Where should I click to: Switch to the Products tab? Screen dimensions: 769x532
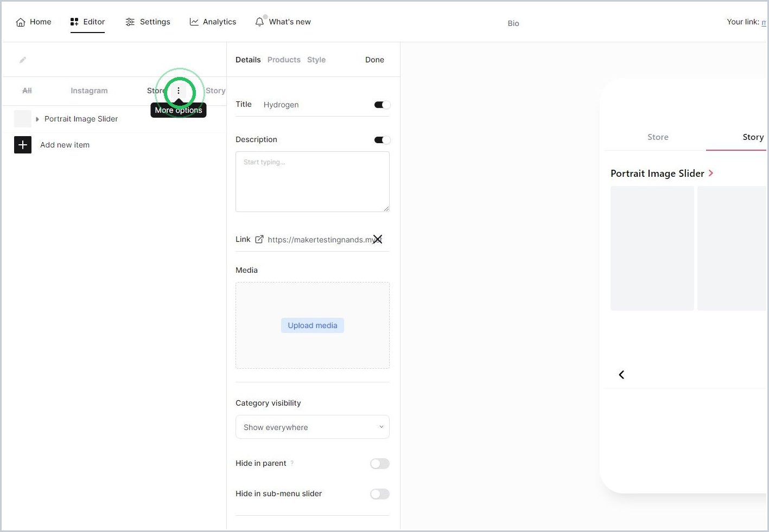pos(284,60)
